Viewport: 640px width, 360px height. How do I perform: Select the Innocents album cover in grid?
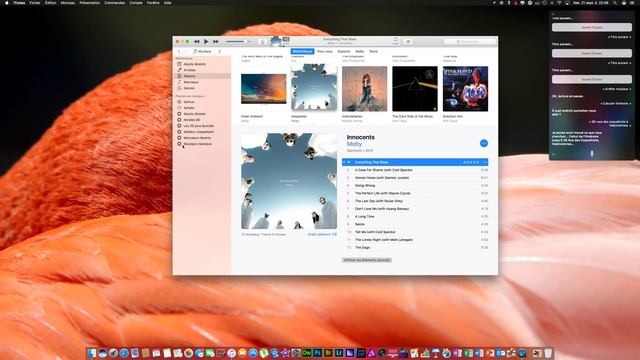[x=314, y=88]
